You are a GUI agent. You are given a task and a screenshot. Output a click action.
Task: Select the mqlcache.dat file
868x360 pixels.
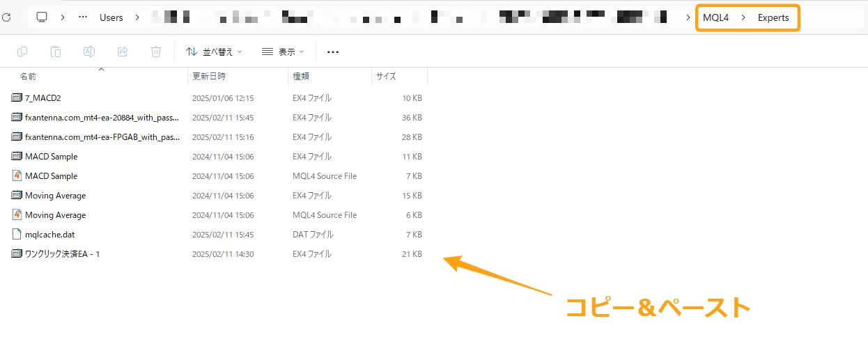[49, 235]
